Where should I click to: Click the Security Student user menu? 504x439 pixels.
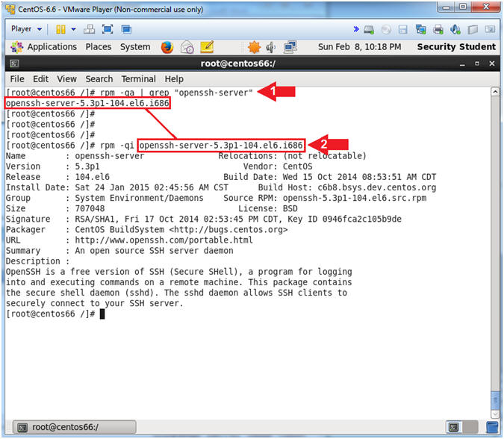(x=456, y=47)
